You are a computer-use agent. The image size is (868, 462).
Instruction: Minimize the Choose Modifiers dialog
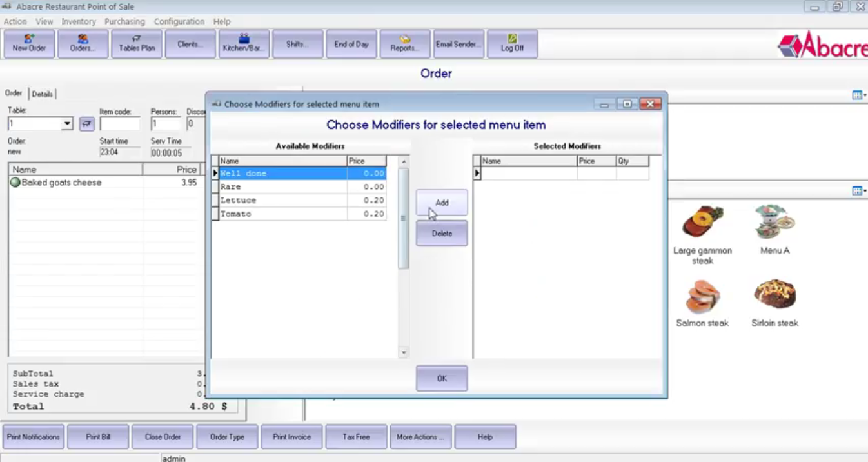pyautogui.click(x=604, y=104)
